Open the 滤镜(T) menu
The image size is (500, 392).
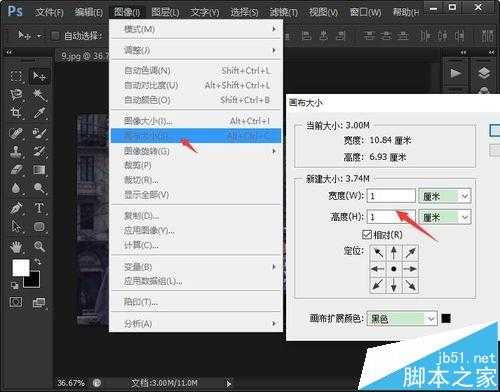(283, 12)
